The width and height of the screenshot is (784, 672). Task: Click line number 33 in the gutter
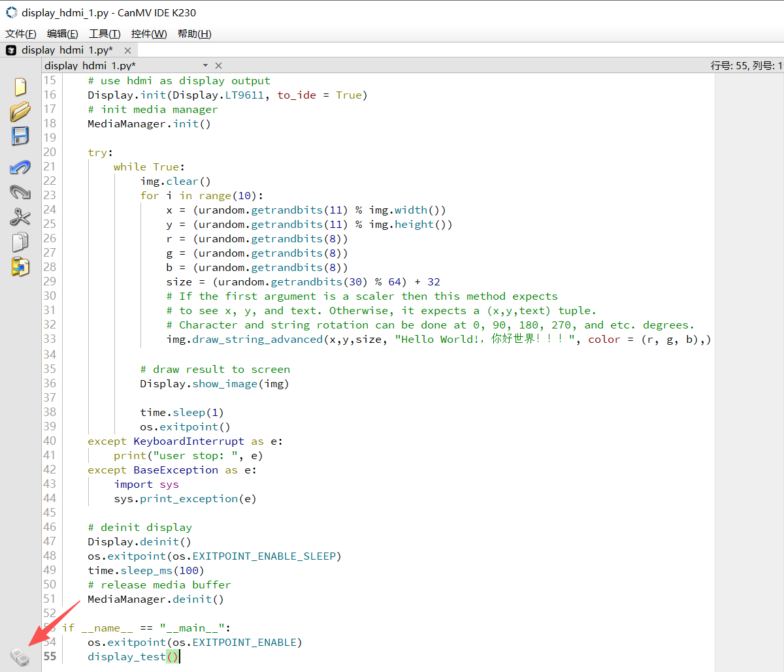50,339
